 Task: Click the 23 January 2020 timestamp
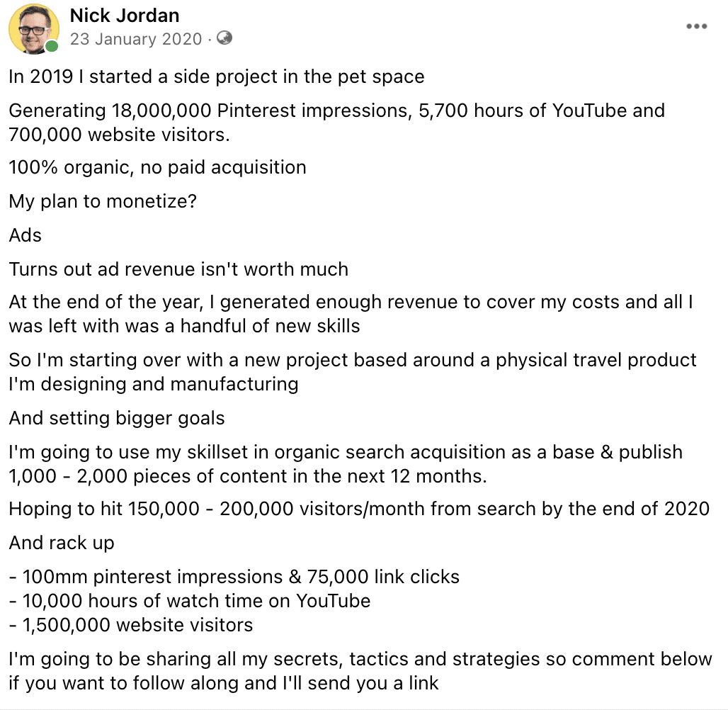(136, 39)
